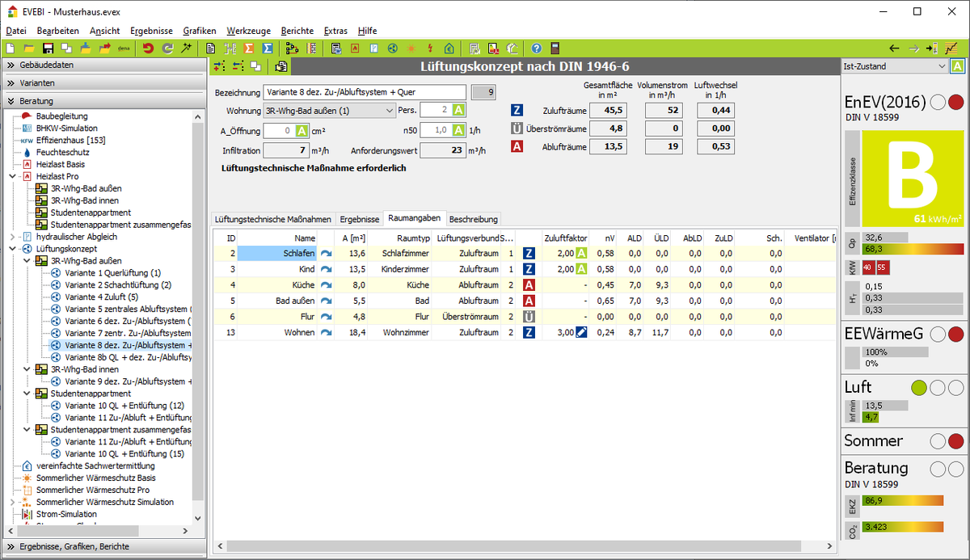Select Feuchteschutz tree entry
Screen dimensions: 970x560
point(63,152)
